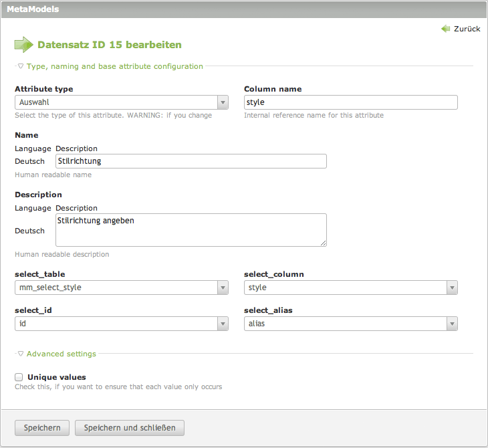
Task: Click Speichern und schließen button
Action: (x=130, y=428)
